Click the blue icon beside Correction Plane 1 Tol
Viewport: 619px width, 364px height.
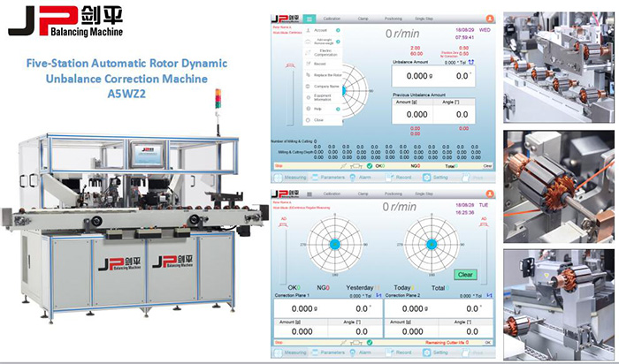(x=379, y=295)
